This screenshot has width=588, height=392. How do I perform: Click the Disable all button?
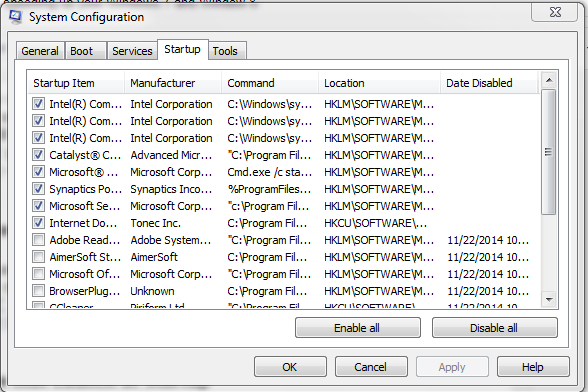point(495,328)
